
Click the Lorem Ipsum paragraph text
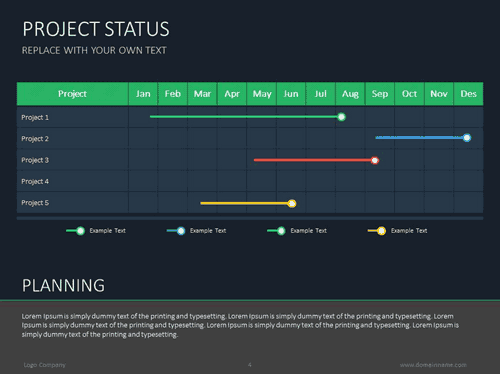[x=240, y=325]
